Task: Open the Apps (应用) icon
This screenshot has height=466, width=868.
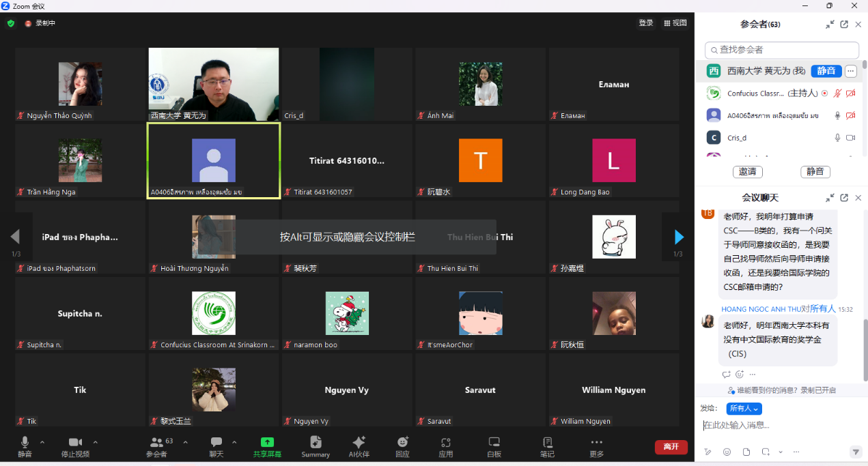Action: coord(446,443)
